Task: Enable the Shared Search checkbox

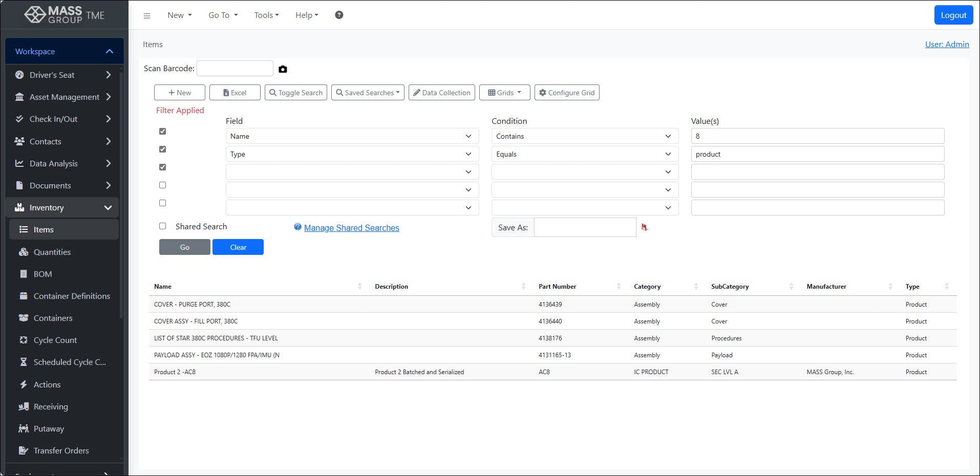Action: (x=162, y=226)
